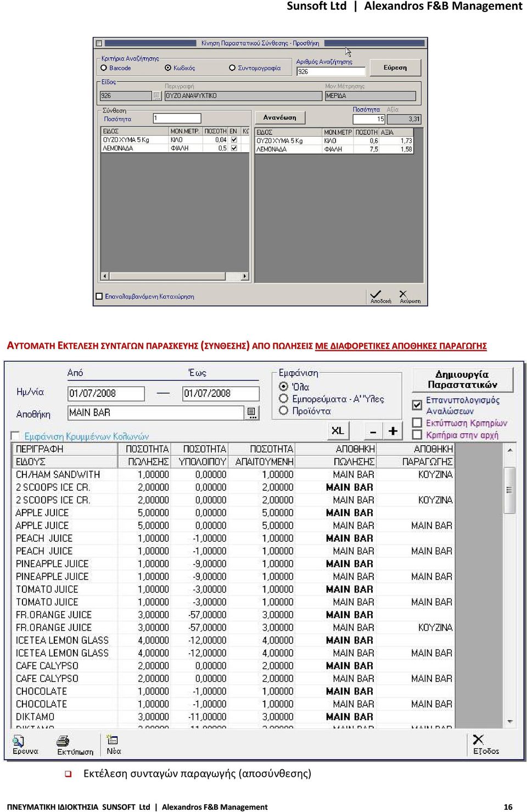Click the down arrow of the sales table scrollbar
The width and height of the screenshot is (527, 812).
pos(510,721)
